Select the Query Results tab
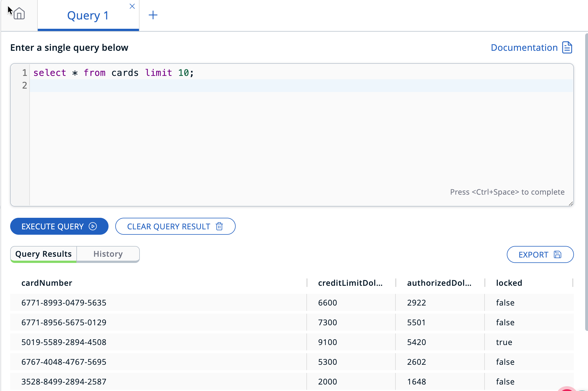The image size is (588, 391). [43, 254]
